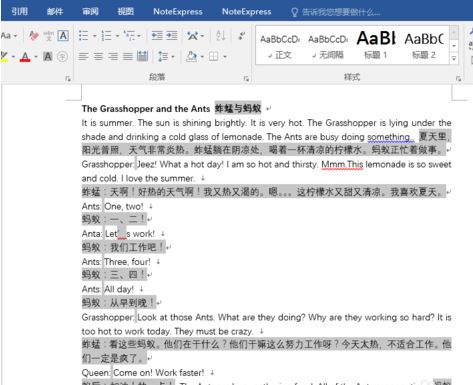
Task: Open the 段落 dialog launcher
Action: point(246,79)
